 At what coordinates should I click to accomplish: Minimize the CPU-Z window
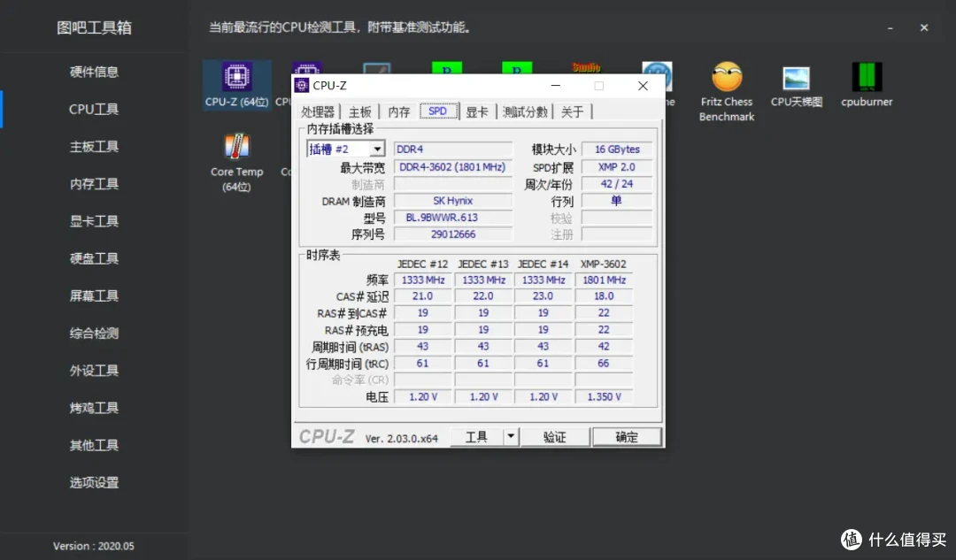555,86
